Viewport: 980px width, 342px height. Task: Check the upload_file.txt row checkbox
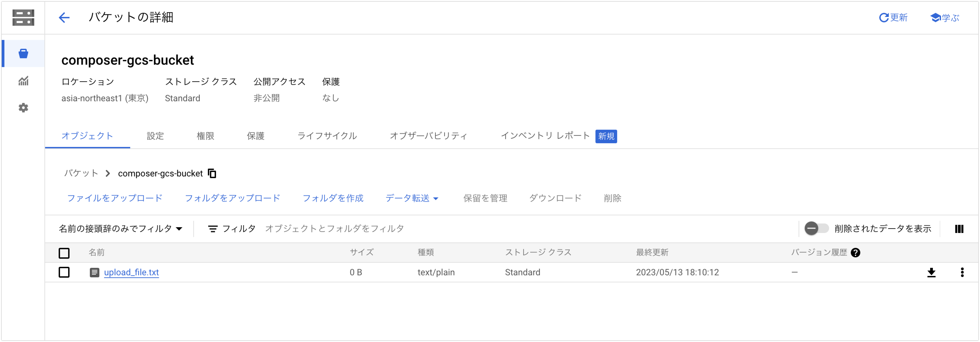click(x=64, y=272)
